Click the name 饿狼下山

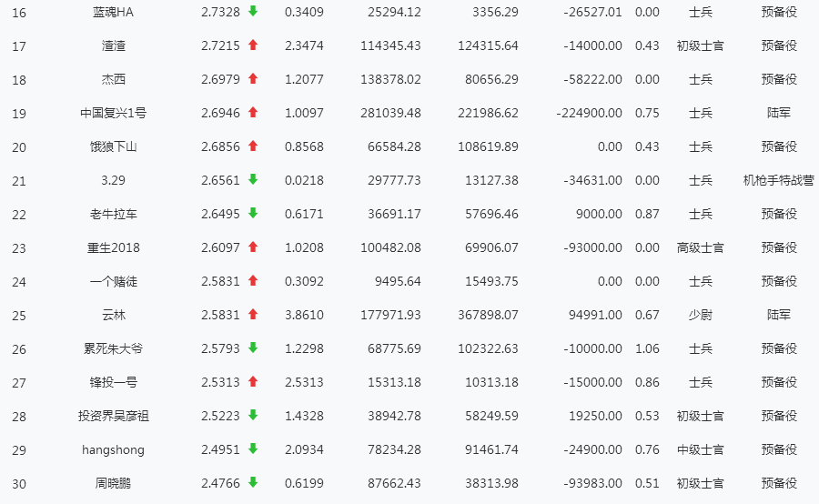tap(114, 146)
